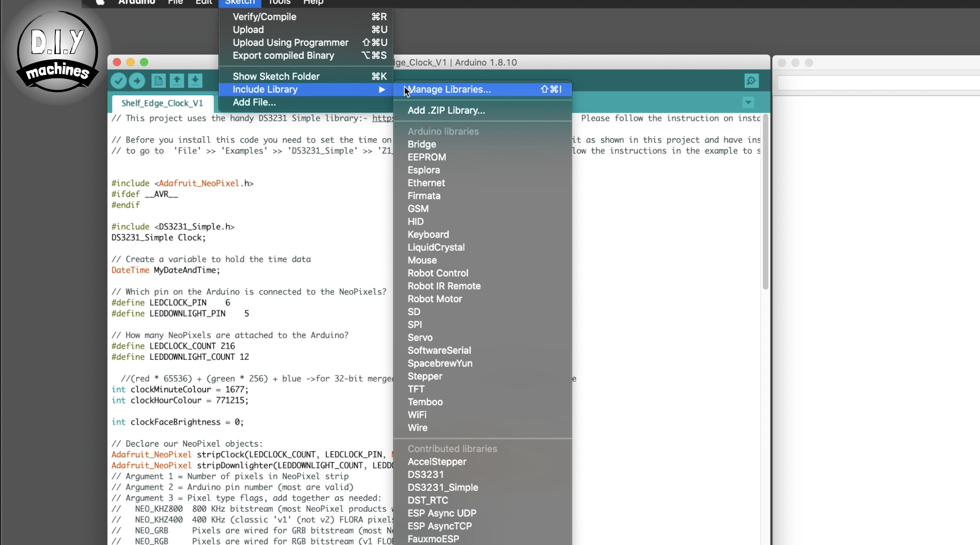Include the Temboo library

483,402
